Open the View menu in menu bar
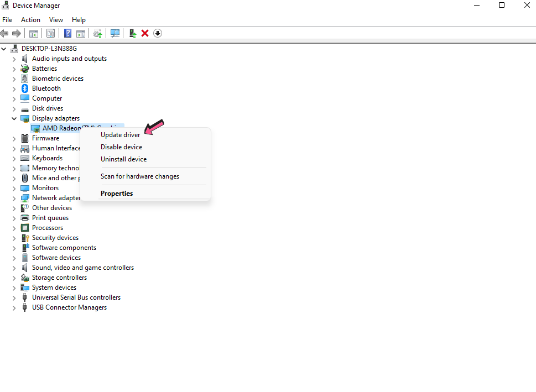This screenshot has height=392, width=536. tap(56, 20)
